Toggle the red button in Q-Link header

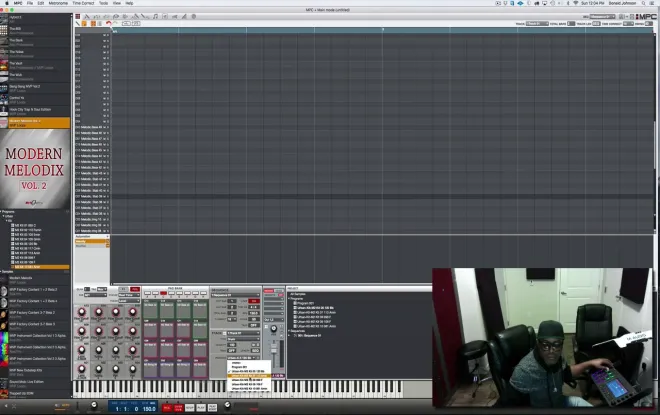click(135, 290)
